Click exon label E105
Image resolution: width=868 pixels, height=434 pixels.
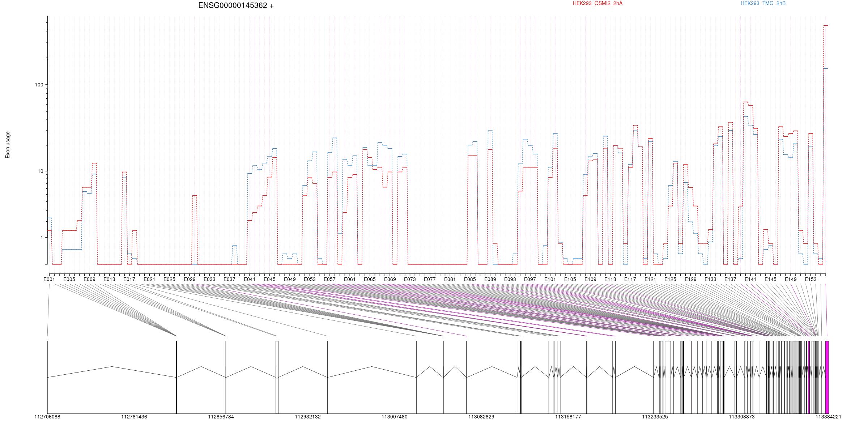(570, 279)
